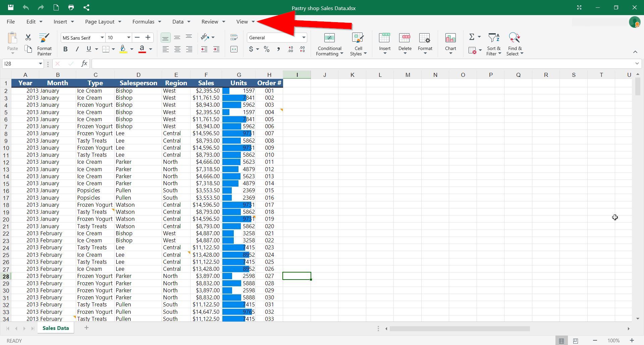Increase zoom with the plus control
This screenshot has height=345, width=644.
pos(632,340)
